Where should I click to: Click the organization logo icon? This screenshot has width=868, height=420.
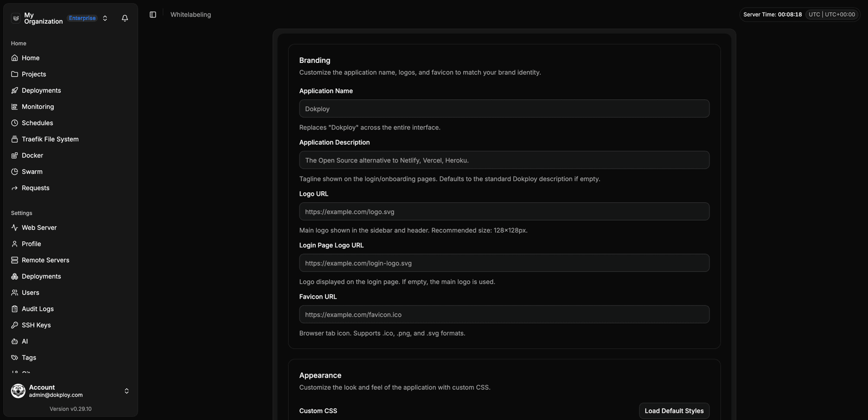pyautogui.click(x=16, y=18)
